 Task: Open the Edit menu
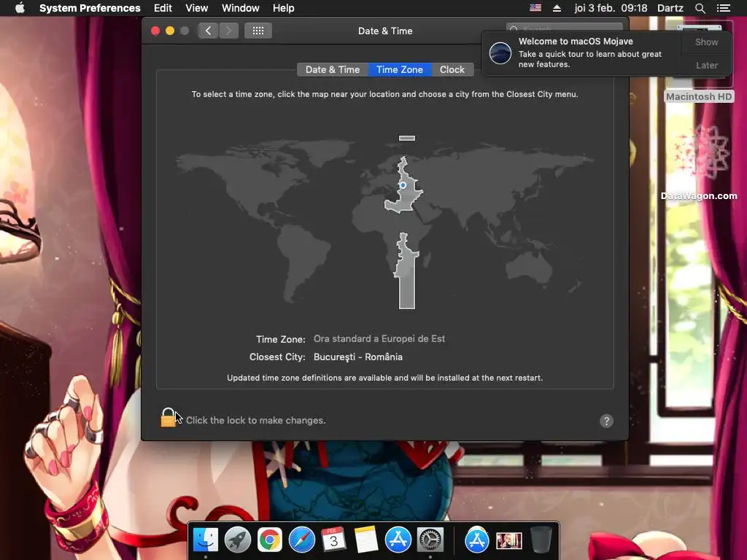coord(163,8)
